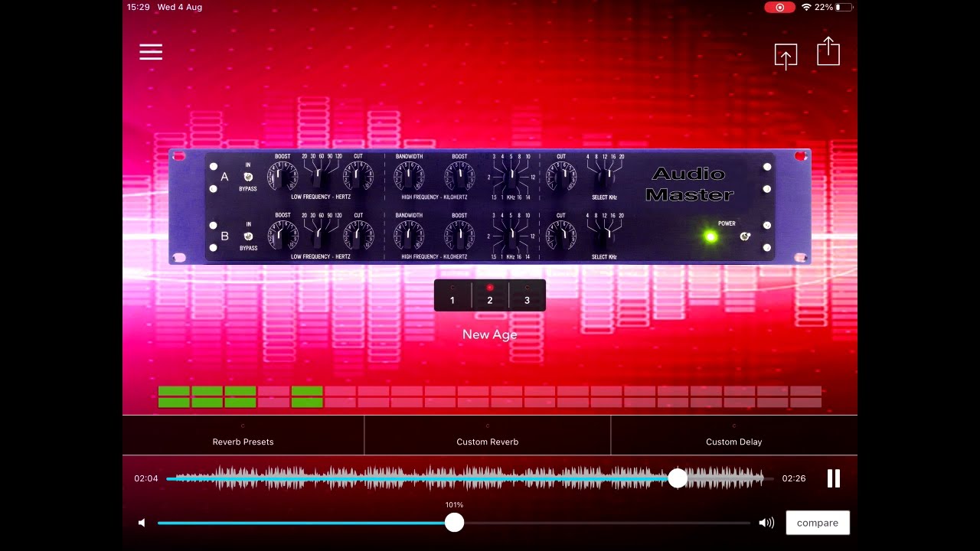The width and height of the screenshot is (980, 551).
Task: Toggle the Power switch on the equalizer
Action: point(745,236)
